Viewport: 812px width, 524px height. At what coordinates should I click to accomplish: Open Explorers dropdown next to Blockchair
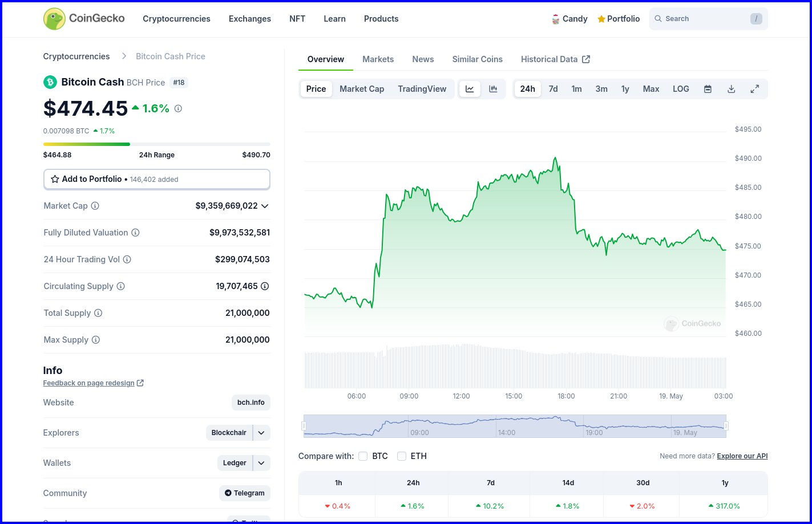pyautogui.click(x=261, y=433)
